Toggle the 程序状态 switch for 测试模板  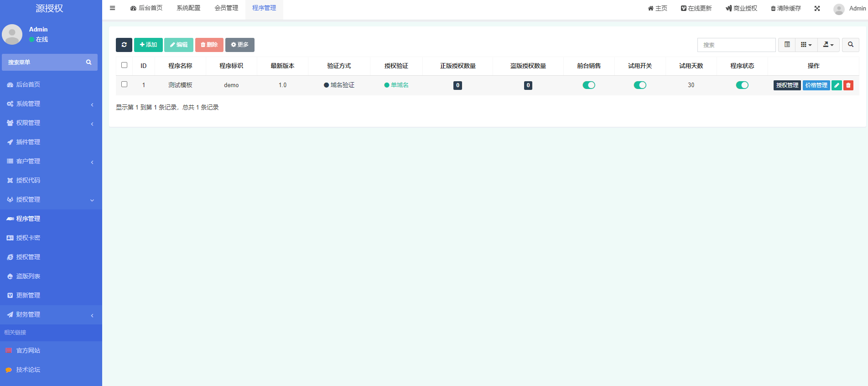[742, 85]
